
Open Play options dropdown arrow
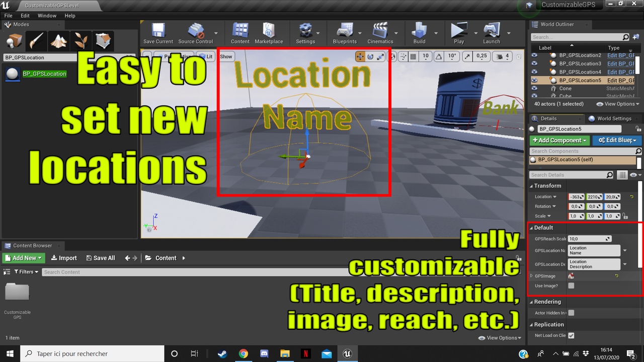tap(475, 33)
